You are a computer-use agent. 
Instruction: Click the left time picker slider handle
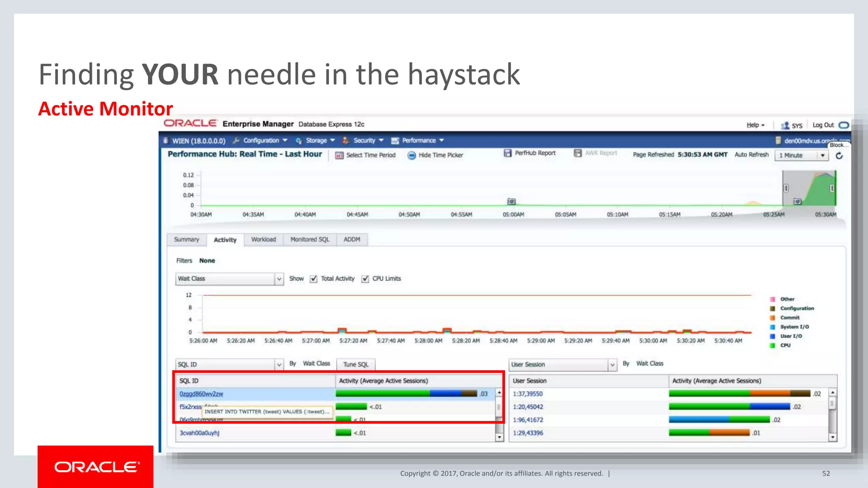786,188
